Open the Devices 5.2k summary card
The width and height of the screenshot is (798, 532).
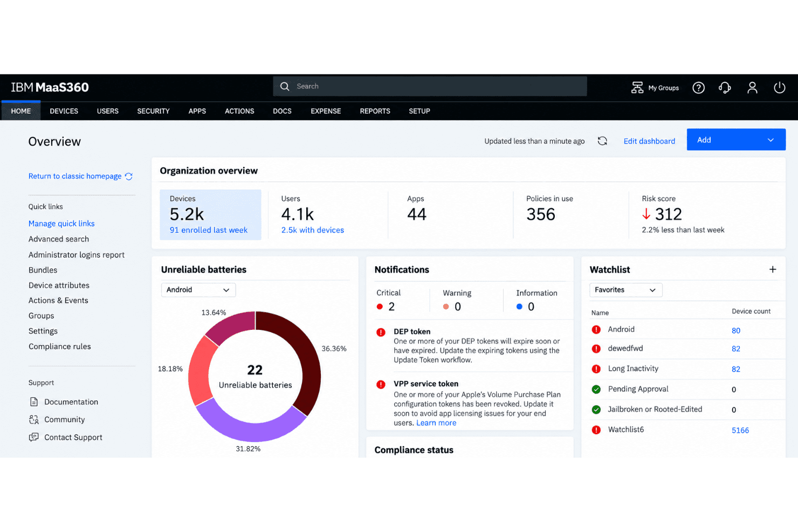tap(210, 215)
